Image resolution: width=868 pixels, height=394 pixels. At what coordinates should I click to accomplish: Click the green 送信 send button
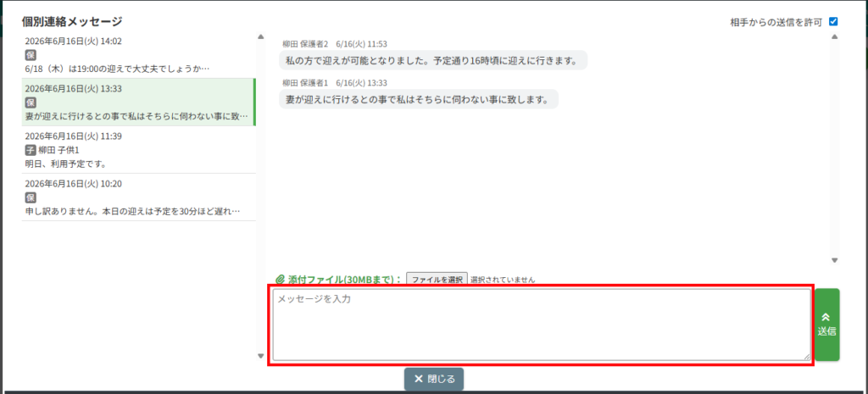tap(827, 325)
